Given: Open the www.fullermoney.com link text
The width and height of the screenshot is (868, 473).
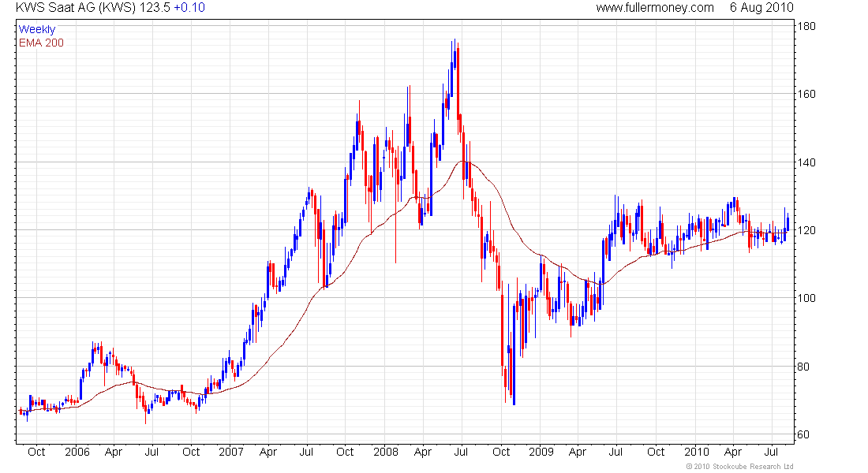Looking at the screenshot, I should click(655, 8).
